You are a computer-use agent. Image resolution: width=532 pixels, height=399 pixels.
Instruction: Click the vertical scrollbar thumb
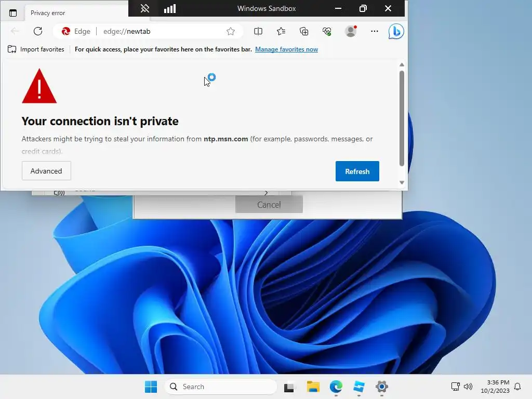click(402, 118)
